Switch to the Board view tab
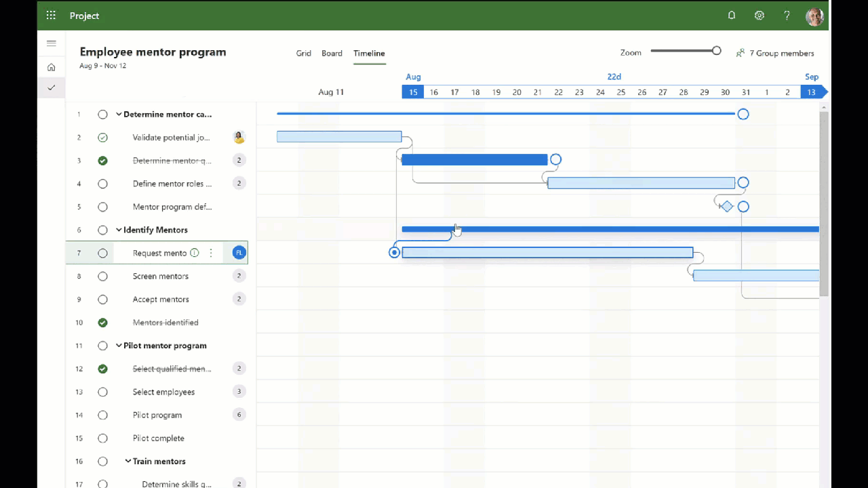This screenshot has height=488, width=868. [332, 53]
